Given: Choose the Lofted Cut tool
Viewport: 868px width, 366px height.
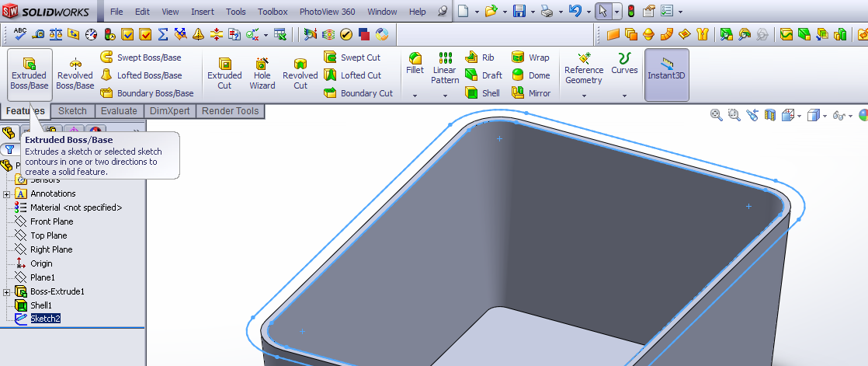Looking at the screenshot, I should 352,75.
